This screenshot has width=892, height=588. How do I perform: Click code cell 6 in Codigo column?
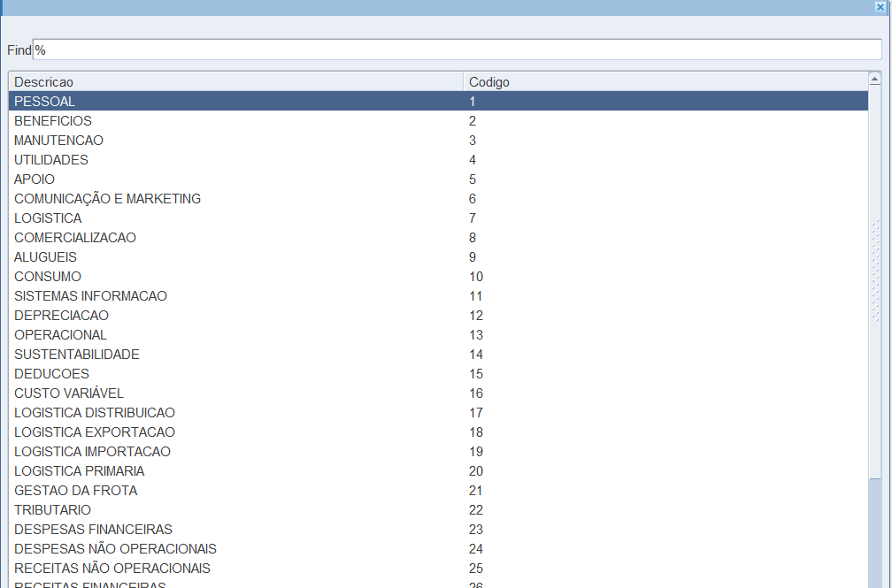click(x=665, y=198)
